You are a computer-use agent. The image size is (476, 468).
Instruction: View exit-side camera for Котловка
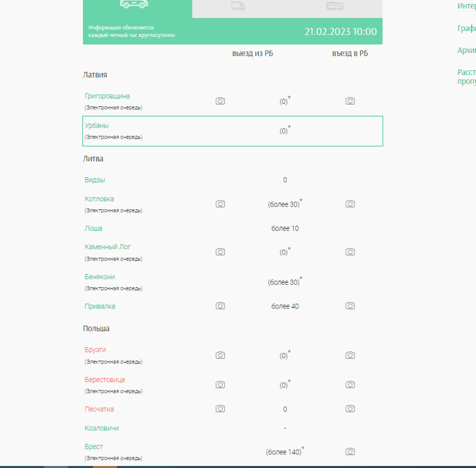[220, 204]
